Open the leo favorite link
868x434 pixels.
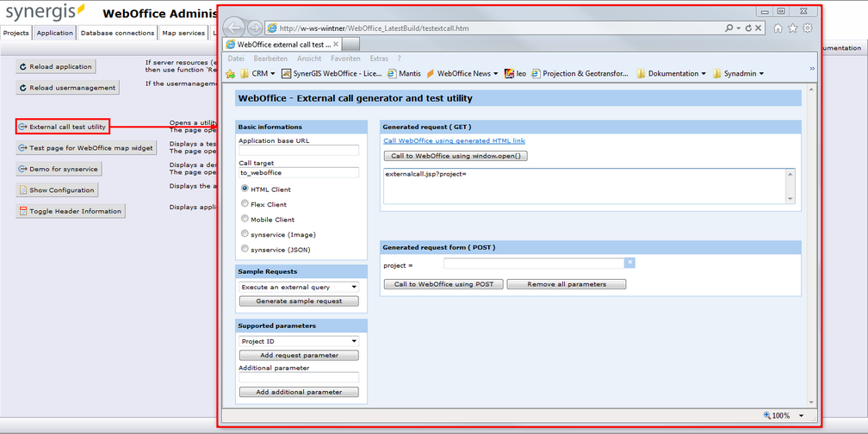click(x=516, y=74)
